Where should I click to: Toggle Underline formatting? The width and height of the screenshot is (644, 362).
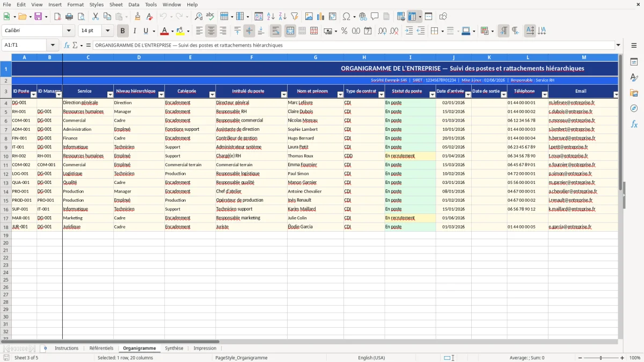(145, 31)
